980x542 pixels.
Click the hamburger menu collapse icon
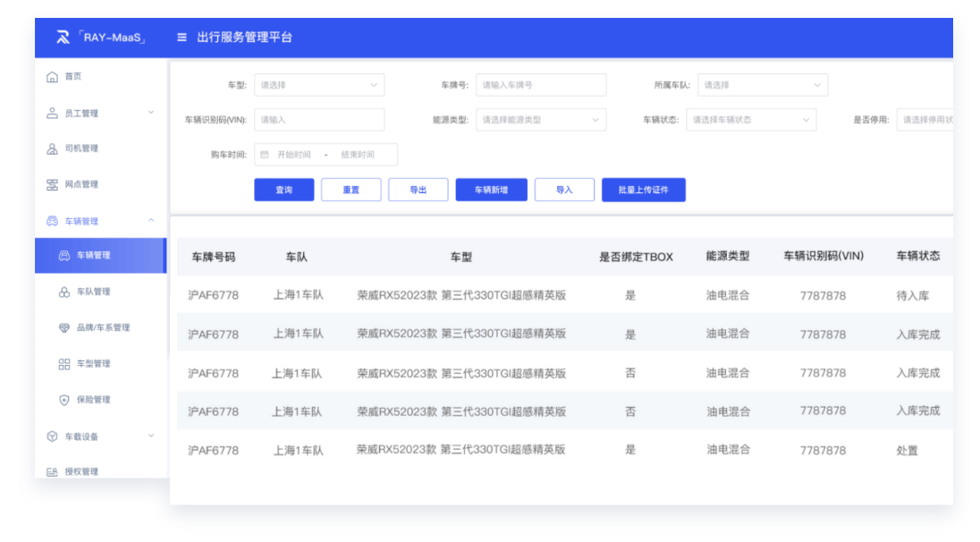coord(182,38)
